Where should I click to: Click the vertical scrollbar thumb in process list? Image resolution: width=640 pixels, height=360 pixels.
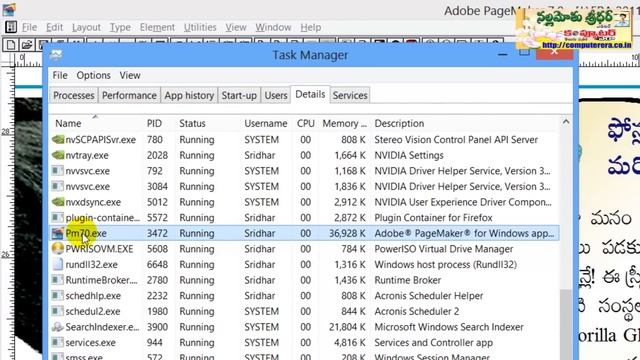(566, 324)
